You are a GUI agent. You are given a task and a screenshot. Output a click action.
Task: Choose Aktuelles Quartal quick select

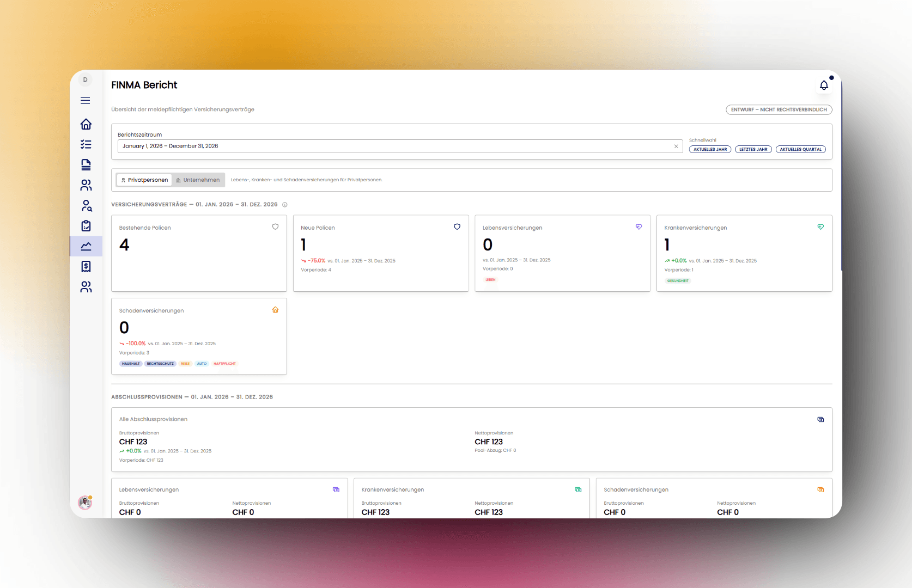point(800,149)
